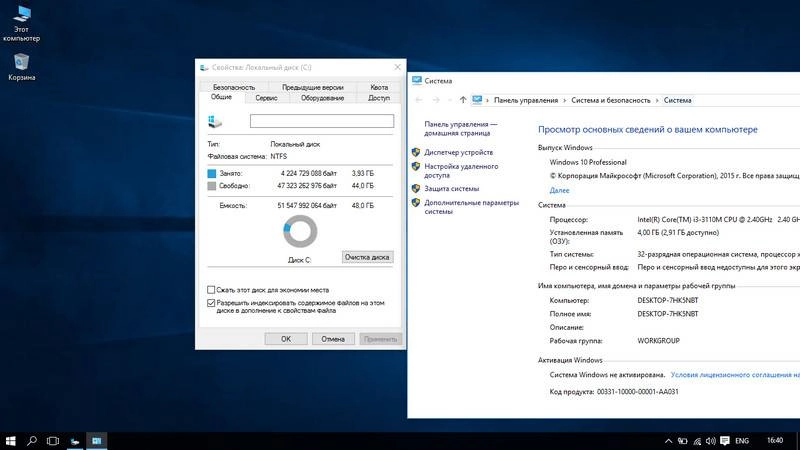Click the drive icon in properties
This screenshot has width=800, height=450.
pos(215,121)
